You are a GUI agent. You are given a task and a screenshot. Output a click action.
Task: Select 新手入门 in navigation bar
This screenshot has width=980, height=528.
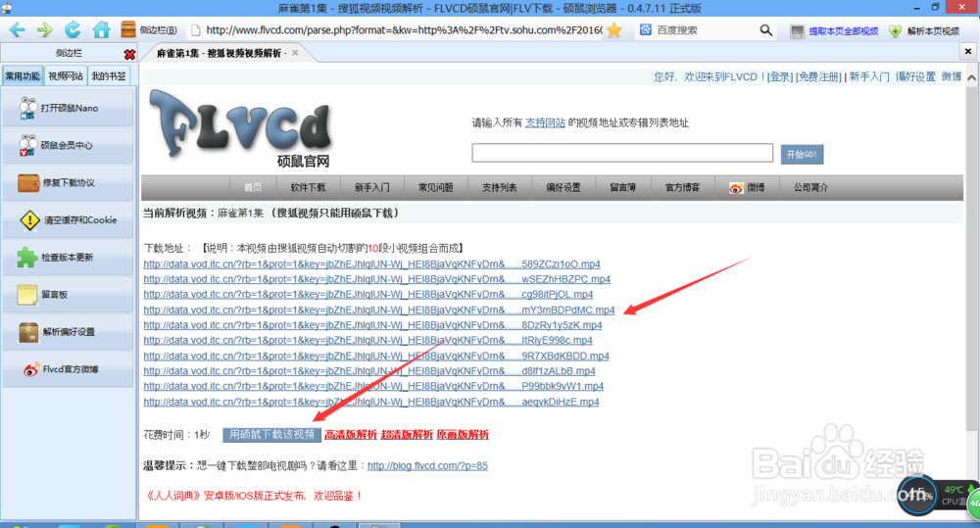pos(371,187)
